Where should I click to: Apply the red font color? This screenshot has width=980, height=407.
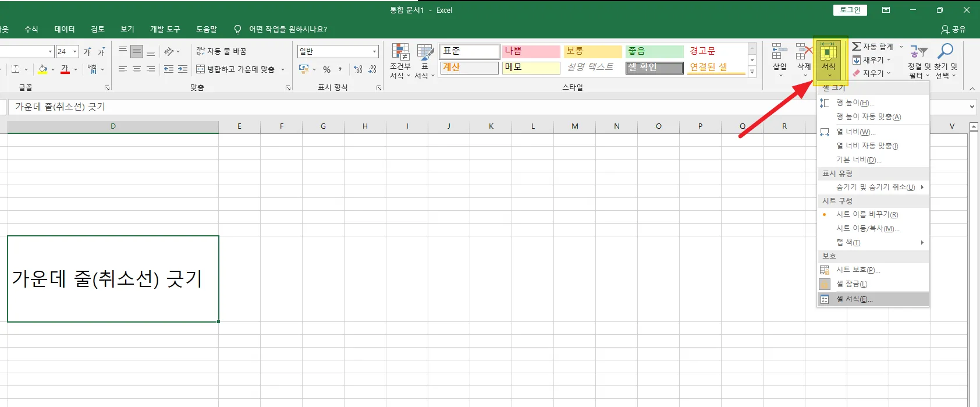65,69
